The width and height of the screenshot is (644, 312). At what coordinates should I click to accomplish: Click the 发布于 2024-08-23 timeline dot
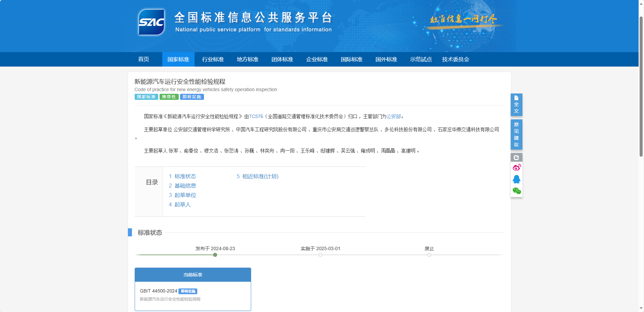click(215, 255)
